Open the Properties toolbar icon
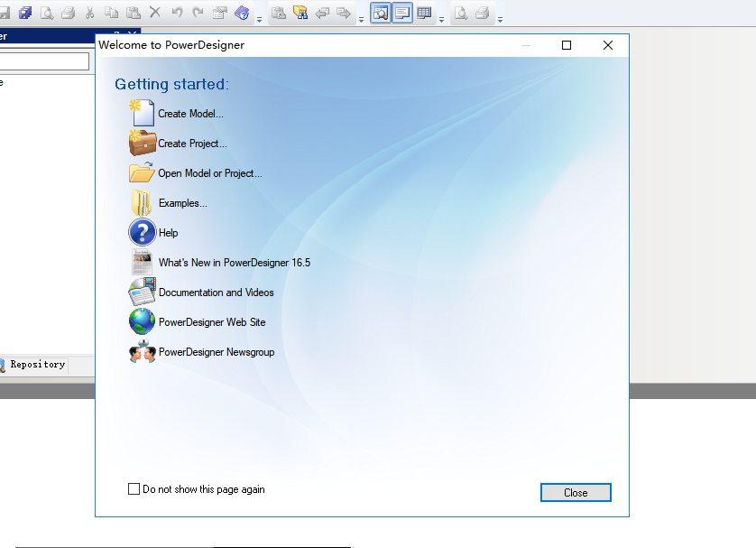This screenshot has height=548, width=756. tap(220, 13)
